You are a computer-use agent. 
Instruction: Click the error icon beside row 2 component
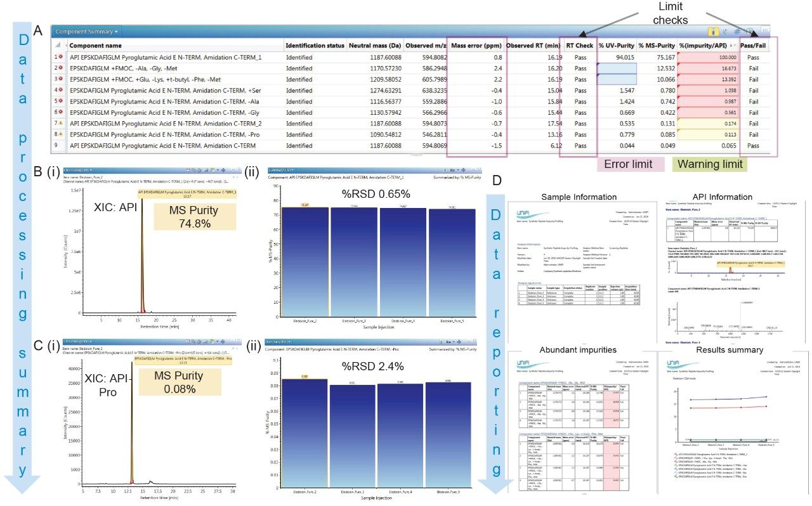(60, 67)
